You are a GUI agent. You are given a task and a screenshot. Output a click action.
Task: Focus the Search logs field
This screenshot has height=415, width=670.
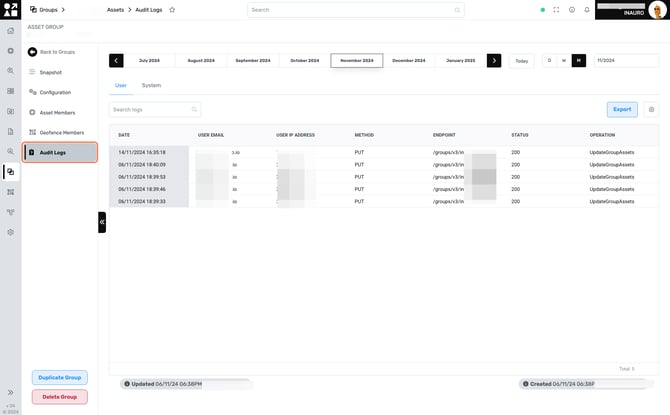(155, 110)
